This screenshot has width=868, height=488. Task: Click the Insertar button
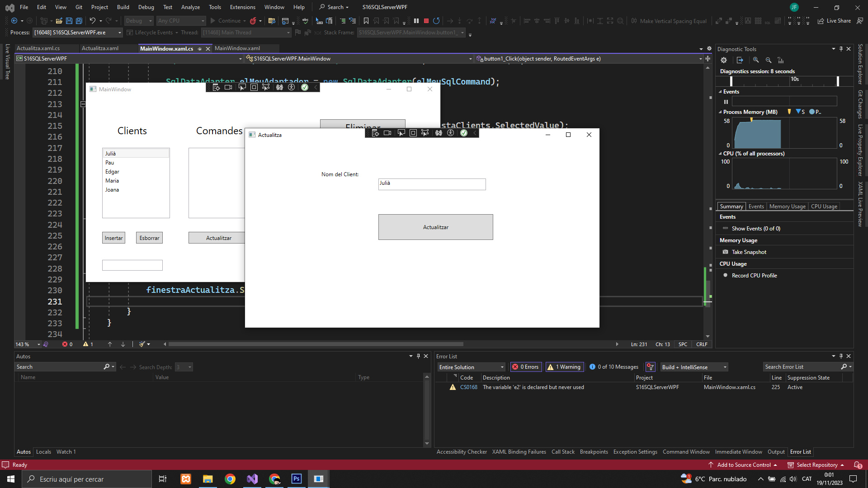113,238
